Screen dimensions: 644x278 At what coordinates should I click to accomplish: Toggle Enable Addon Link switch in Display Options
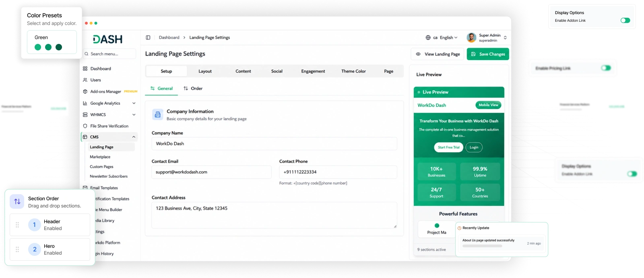625,21
